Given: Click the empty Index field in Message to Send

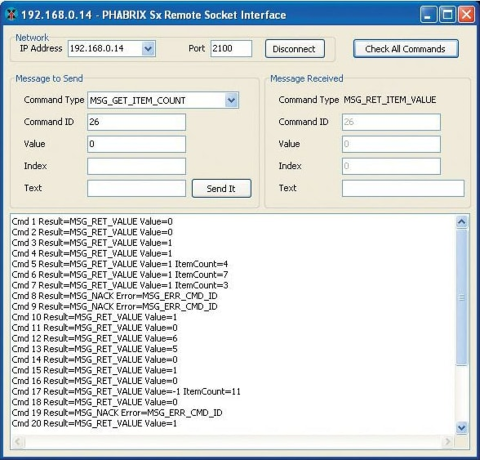Looking at the screenshot, I should coord(136,166).
